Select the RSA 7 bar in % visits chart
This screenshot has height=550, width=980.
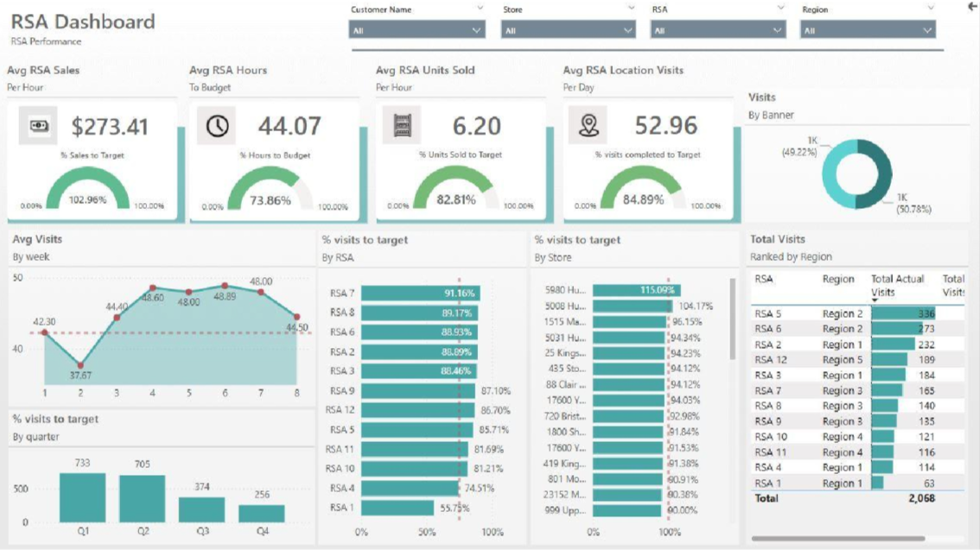pos(421,293)
